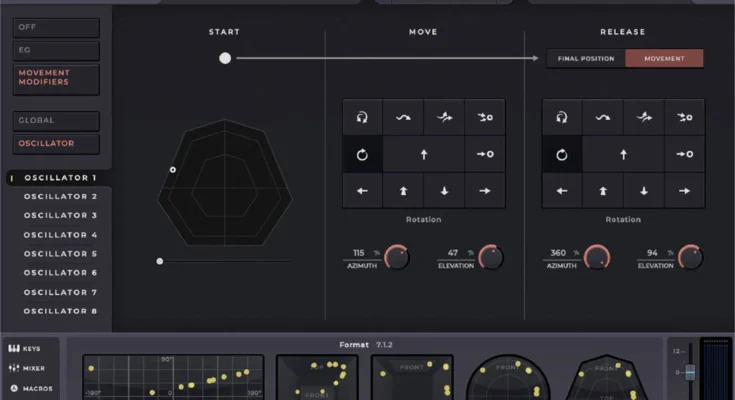Turn the modulation source to OFF

pos(56,28)
